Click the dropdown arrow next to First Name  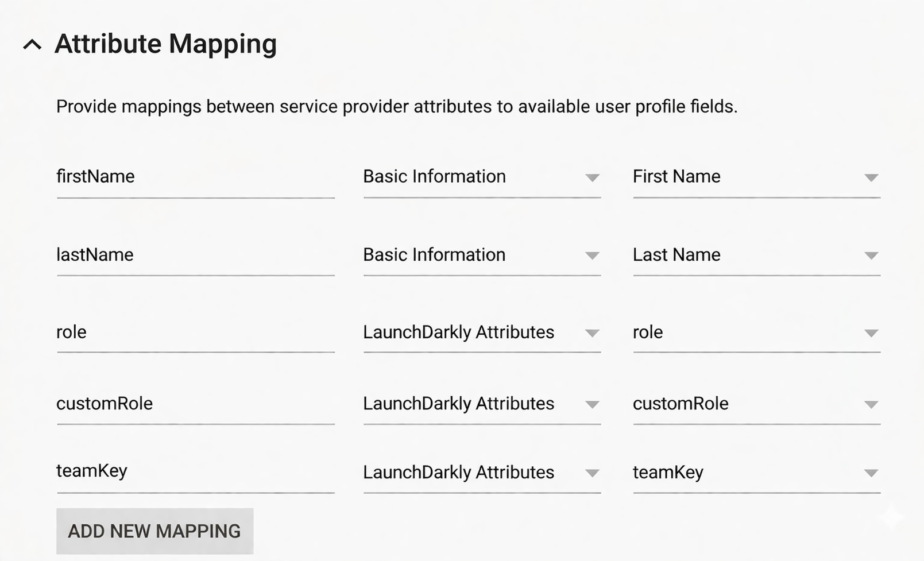click(872, 178)
